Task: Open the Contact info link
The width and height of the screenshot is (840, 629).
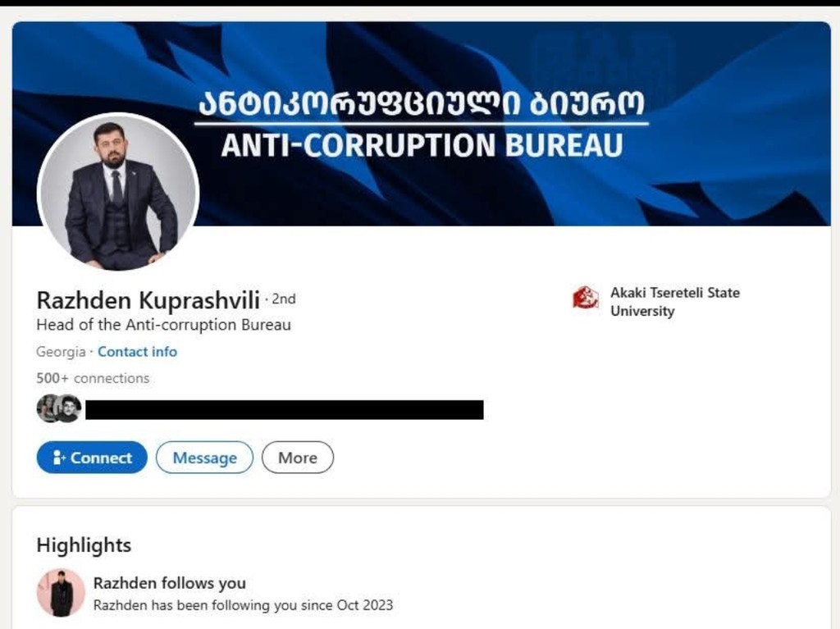Action: point(137,352)
